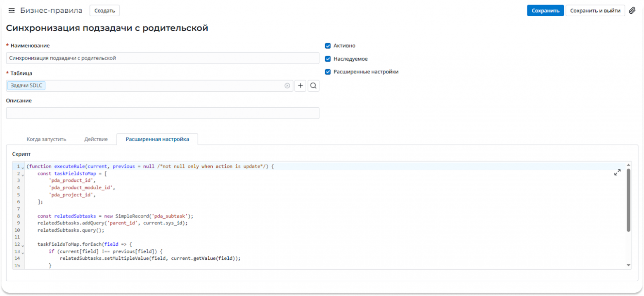Click the empty 'Описание' input field

click(x=163, y=113)
